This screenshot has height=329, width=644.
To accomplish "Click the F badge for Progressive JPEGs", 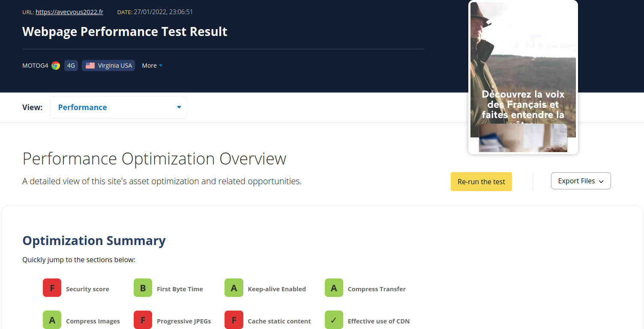I will coord(143,320).
